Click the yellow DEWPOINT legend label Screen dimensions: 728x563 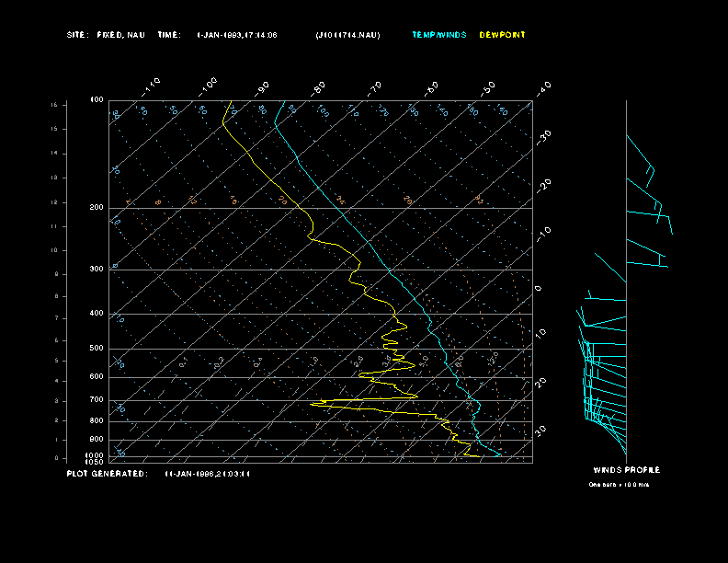[503, 35]
